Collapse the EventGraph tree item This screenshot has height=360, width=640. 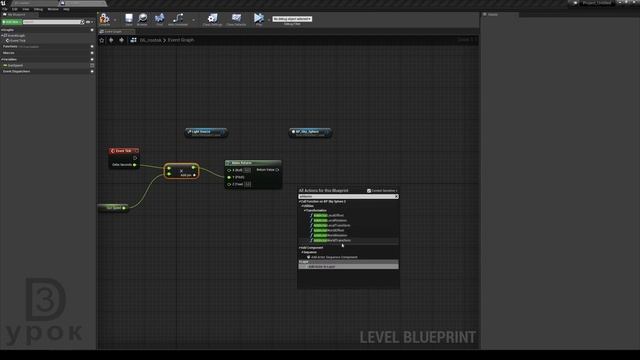(x=2, y=36)
